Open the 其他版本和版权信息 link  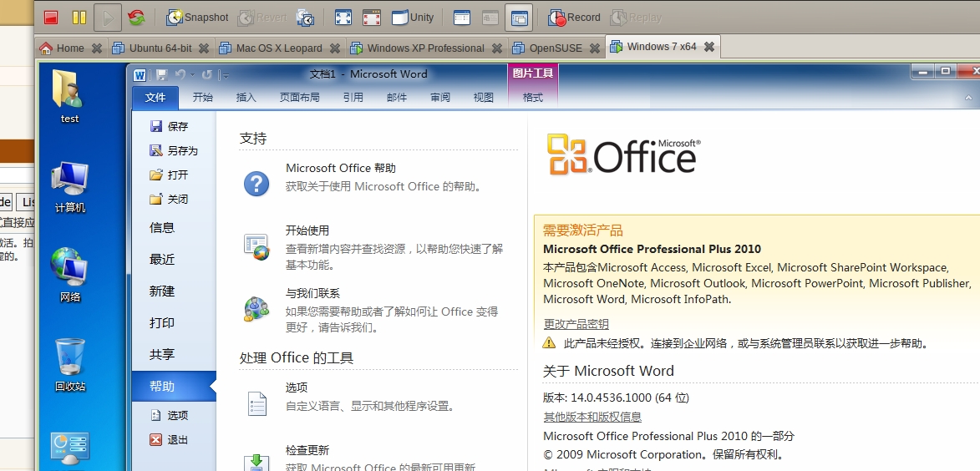coord(592,417)
